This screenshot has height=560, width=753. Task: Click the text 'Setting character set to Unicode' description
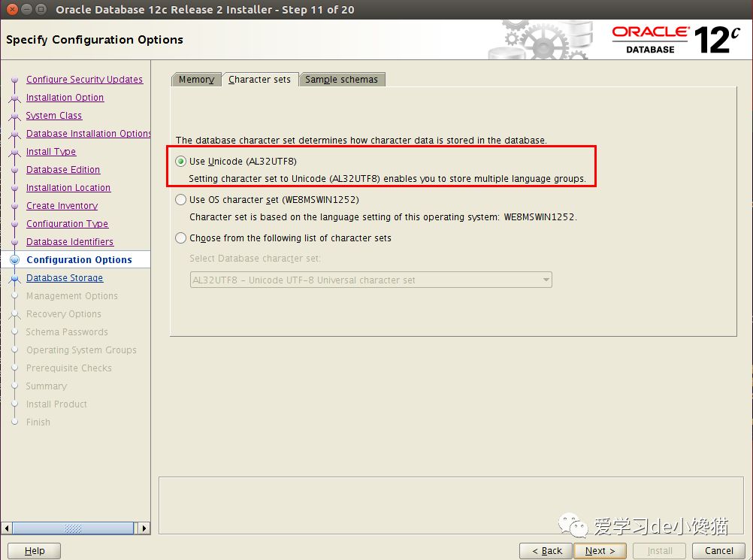[387, 179]
